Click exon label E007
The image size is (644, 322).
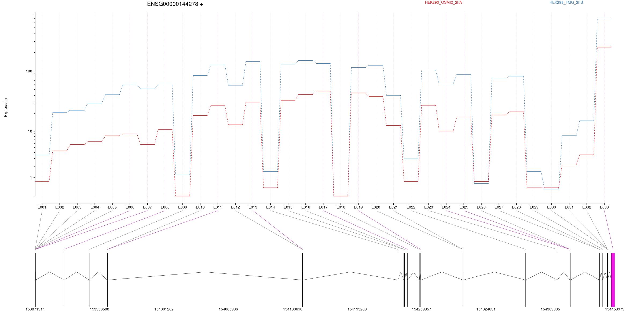(147, 207)
